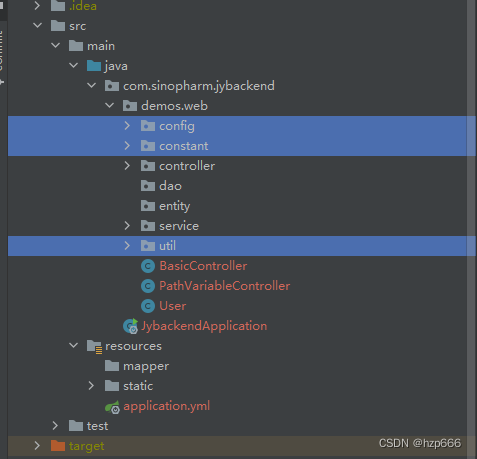Click the mapper folder icon
This screenshot has width=477, height=459.
112,366
